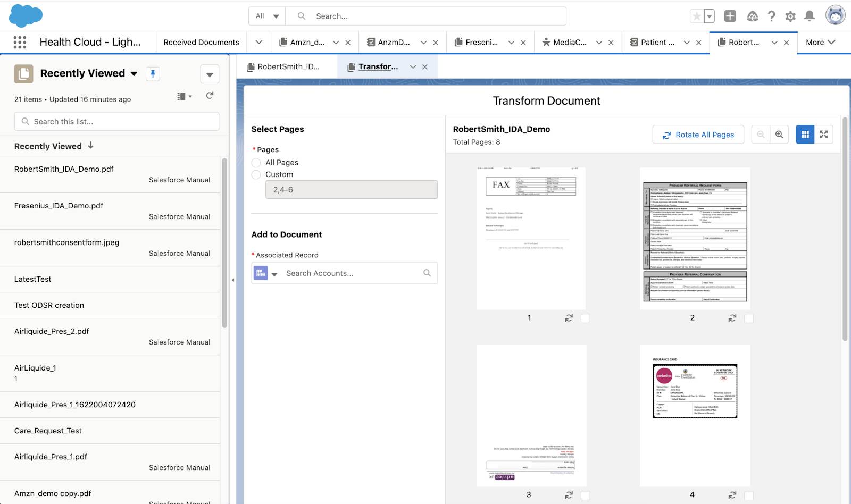The image size is (851, 504).
Task: Open the LatestTest record
Action: 33,279
